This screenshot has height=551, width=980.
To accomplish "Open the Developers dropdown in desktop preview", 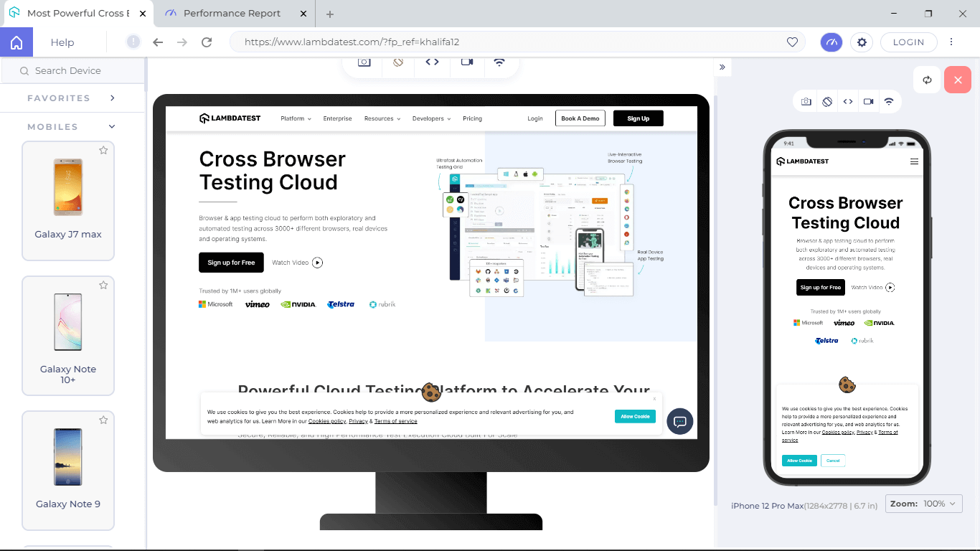I will tap(431, 118).
